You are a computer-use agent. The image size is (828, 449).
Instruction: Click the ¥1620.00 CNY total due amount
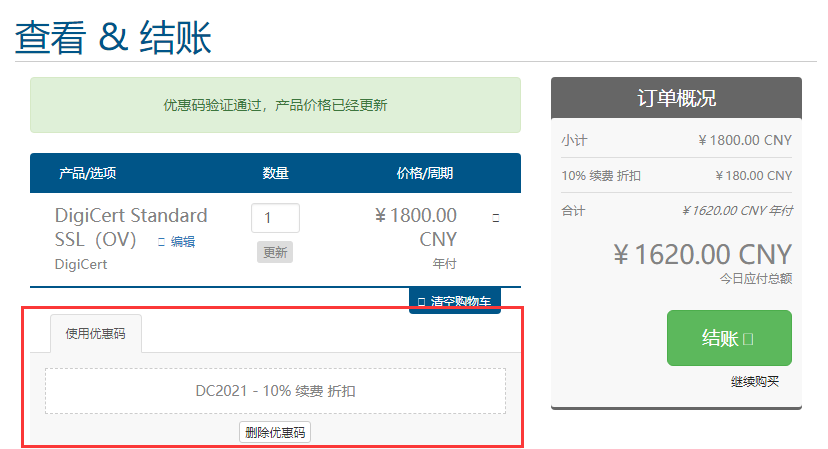click(x=702, y=254)
